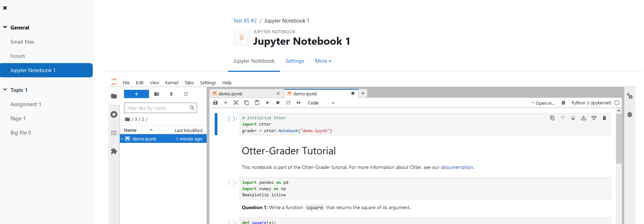
Task: Interrupt the kernel
Action: (x=278, y=103)
